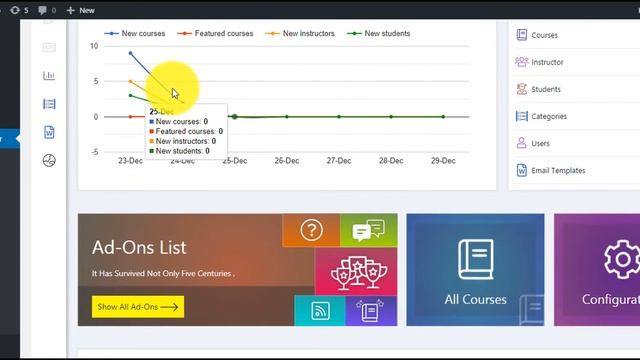Toggle the New courses legend entry

(135, 33)
